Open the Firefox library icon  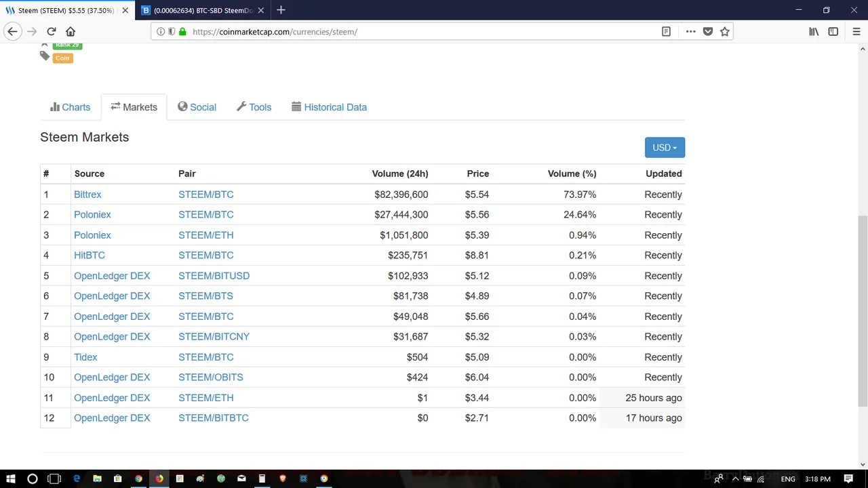pos(814,31)
